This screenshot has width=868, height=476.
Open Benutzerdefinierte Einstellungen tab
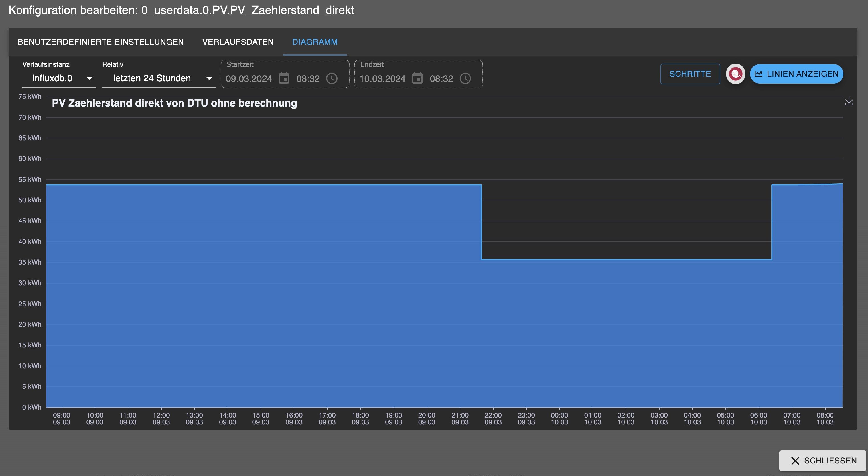tap(101, 42)
